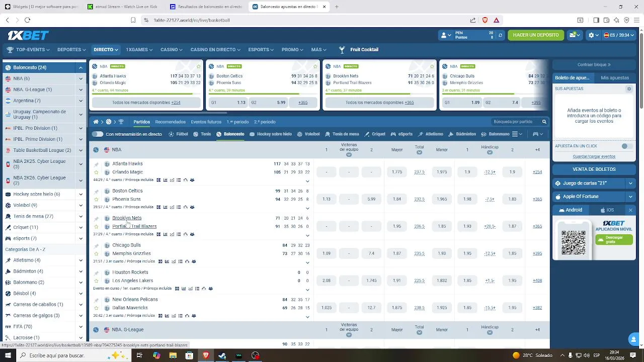Expand NBA (6) in sidebar
644x362 pixels.
tap(80, 78)
